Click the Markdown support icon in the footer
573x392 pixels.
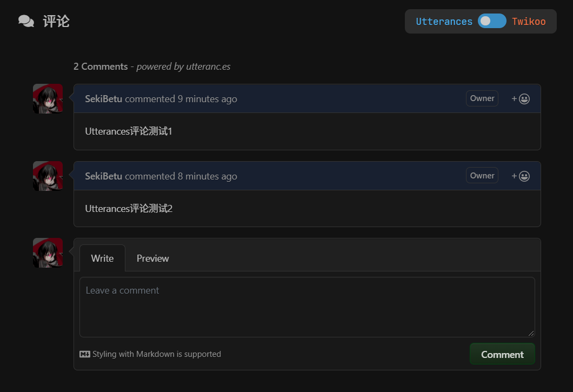point(85,354)
